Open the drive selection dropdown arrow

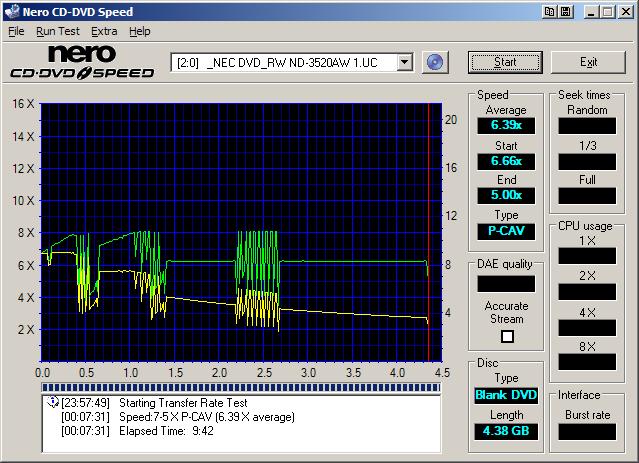(404, 62)
